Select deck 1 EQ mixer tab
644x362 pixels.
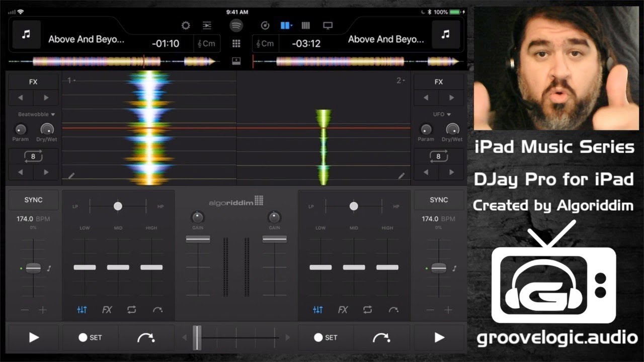point(82,310)
